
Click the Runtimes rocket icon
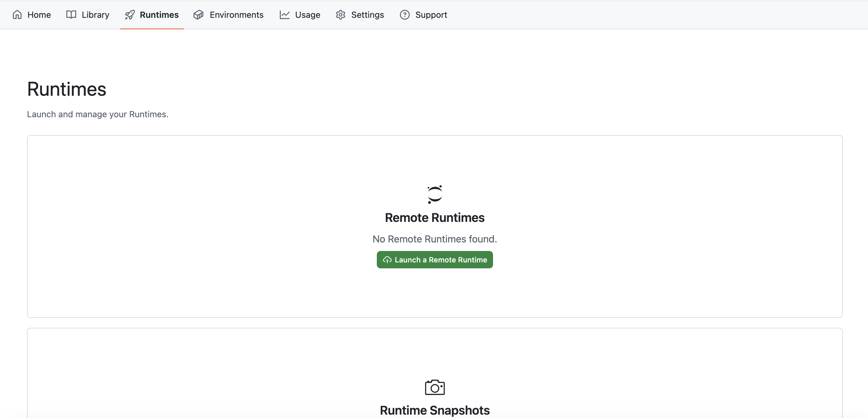(x=130, y=15)
